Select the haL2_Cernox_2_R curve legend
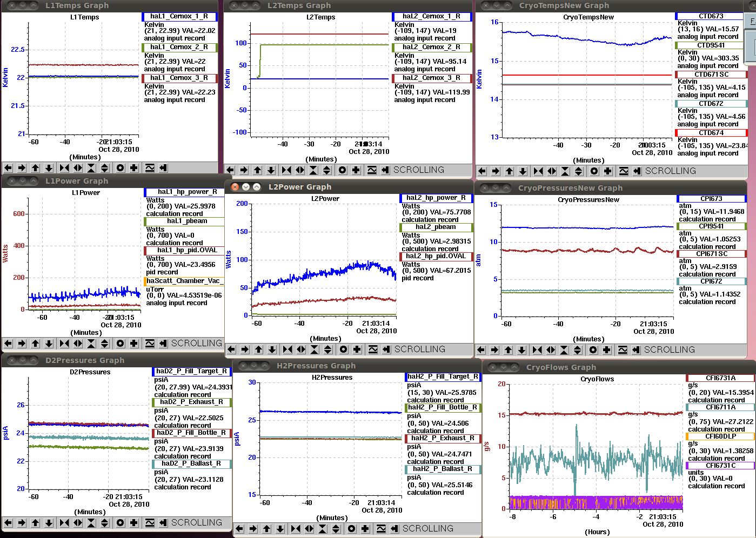 [x=432, y=48]
